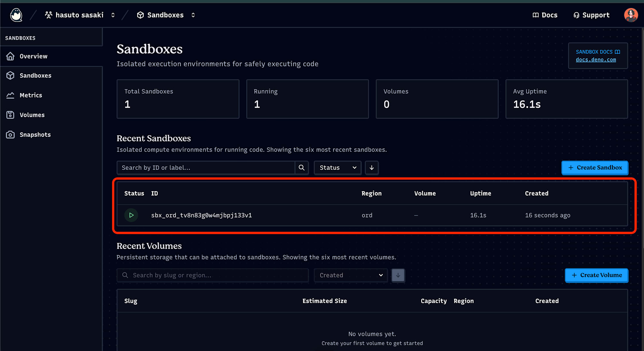Click the Create Sandbox button
This screenshot has height=351, width=644.
tap(595, 168)
